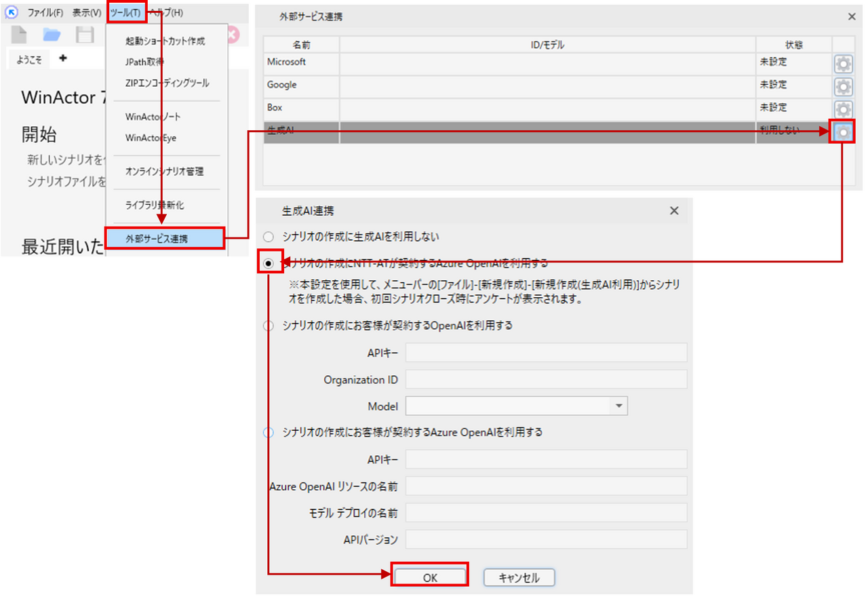
Task: Open settings gear for Microsoft service
Action: (843, 64)
